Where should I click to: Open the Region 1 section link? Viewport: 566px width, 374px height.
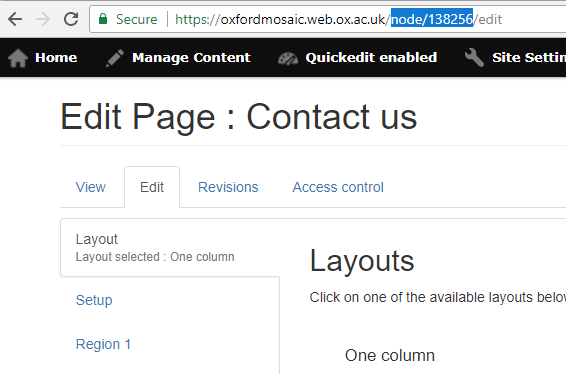coord(103,344)
